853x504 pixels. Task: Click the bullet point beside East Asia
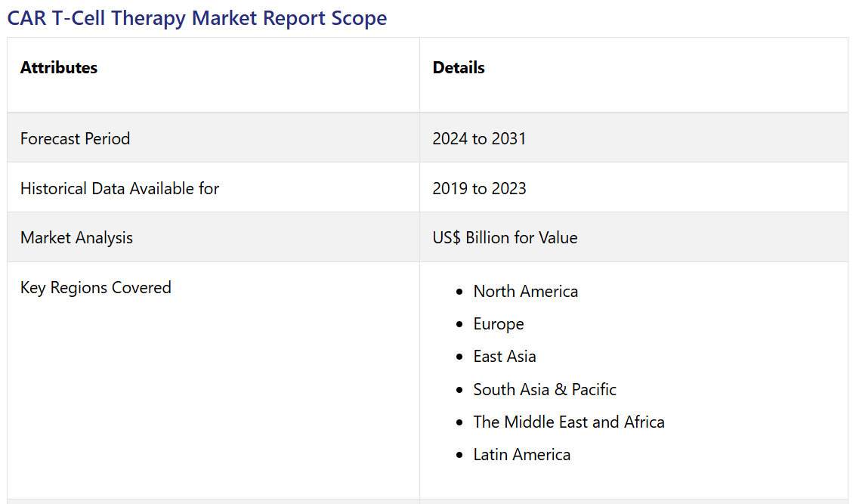pos(459,357)
